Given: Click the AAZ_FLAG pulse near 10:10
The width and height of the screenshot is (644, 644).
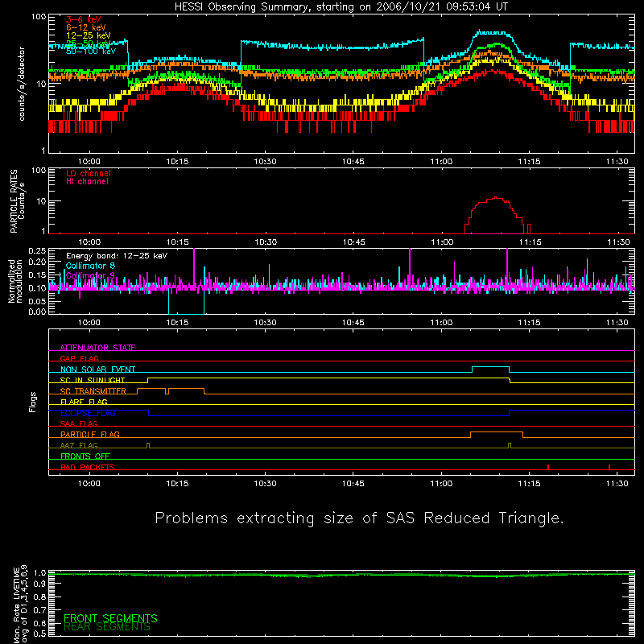Looking at the screenshot, I should click(x=148, y=445).
